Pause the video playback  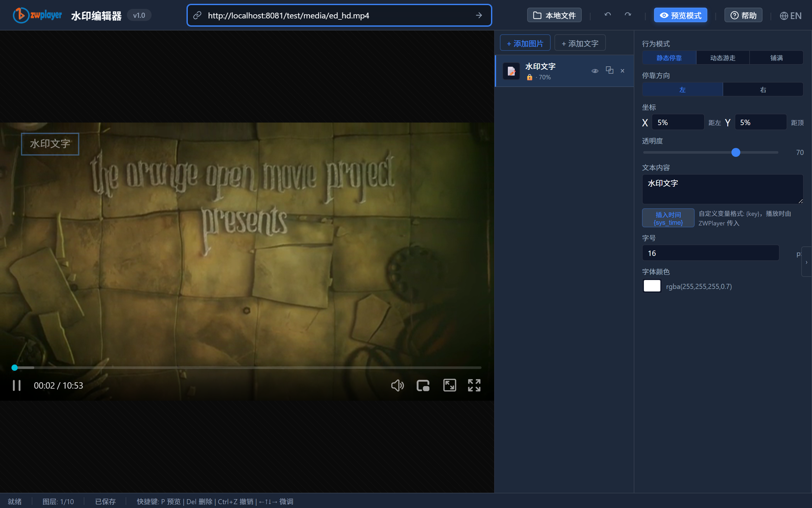[17, 385]
